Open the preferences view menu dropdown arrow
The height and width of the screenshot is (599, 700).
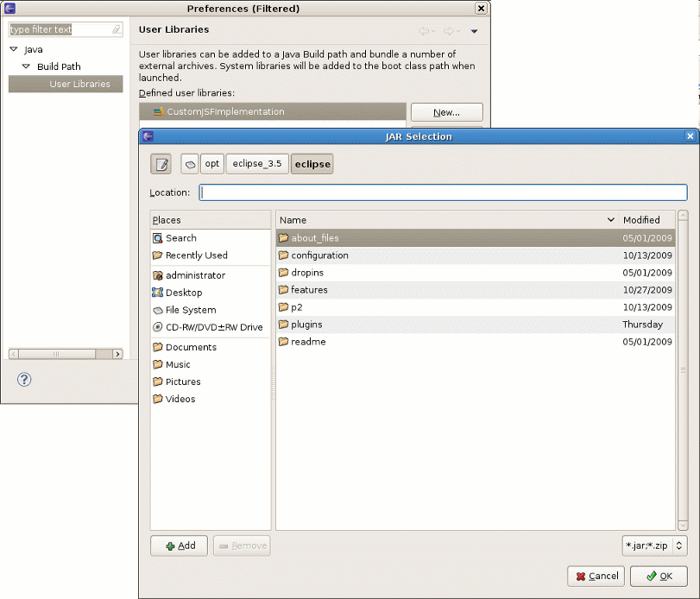pos(474,32)
